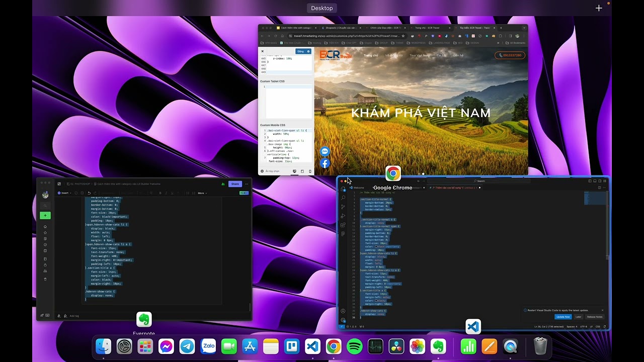Screen dimensions: 644x362
Task: Open DaVinci Resolve from the dock
Action: 396,346
